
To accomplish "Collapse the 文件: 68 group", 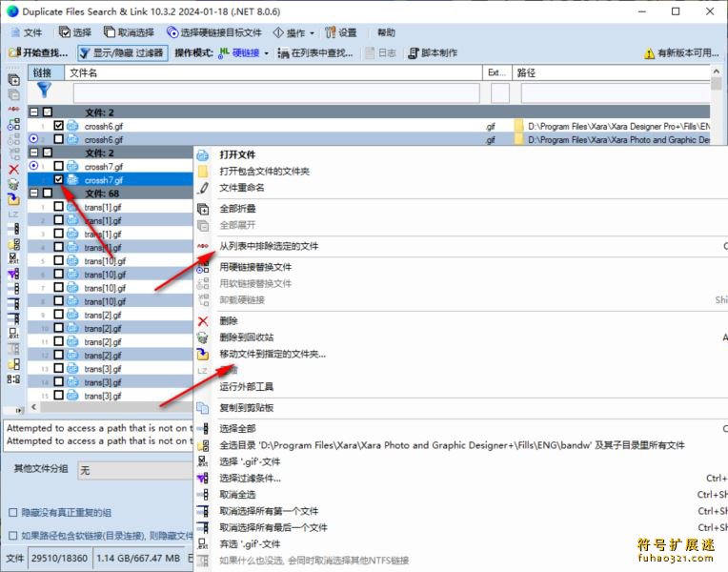I will (34, 193).
